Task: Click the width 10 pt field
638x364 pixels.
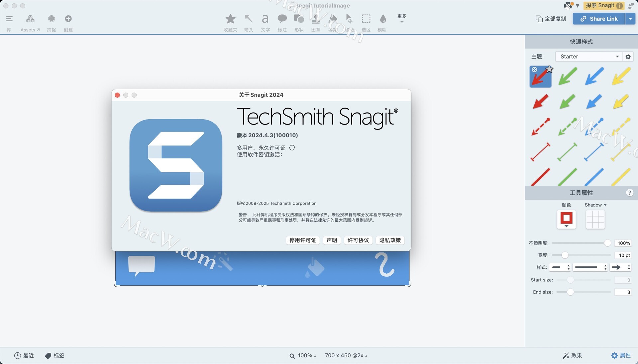Action: (623, 255)
